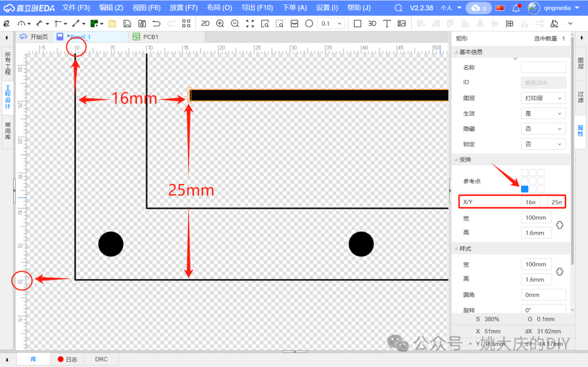
Task: Open the 放置 (F7) menu
Action: click(183, 8)
